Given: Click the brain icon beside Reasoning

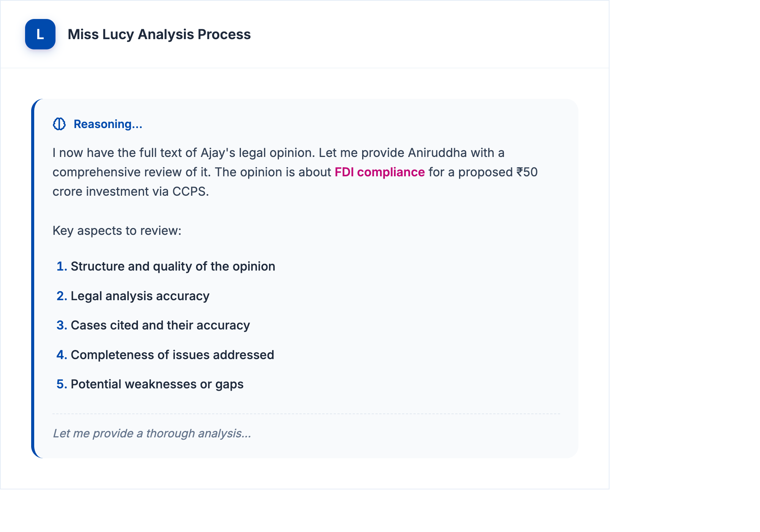Looking at the screenshot, I should (x=59, y=124).
